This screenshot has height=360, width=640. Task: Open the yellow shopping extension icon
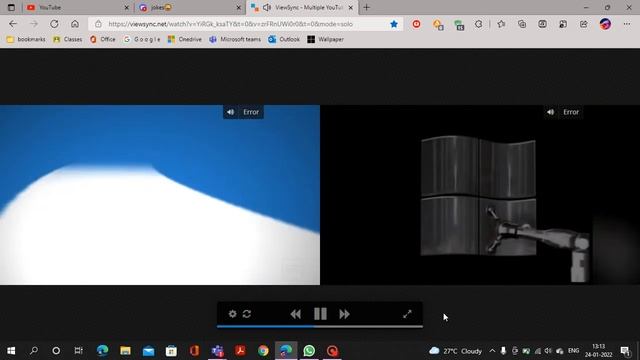[x=438, y=24]
